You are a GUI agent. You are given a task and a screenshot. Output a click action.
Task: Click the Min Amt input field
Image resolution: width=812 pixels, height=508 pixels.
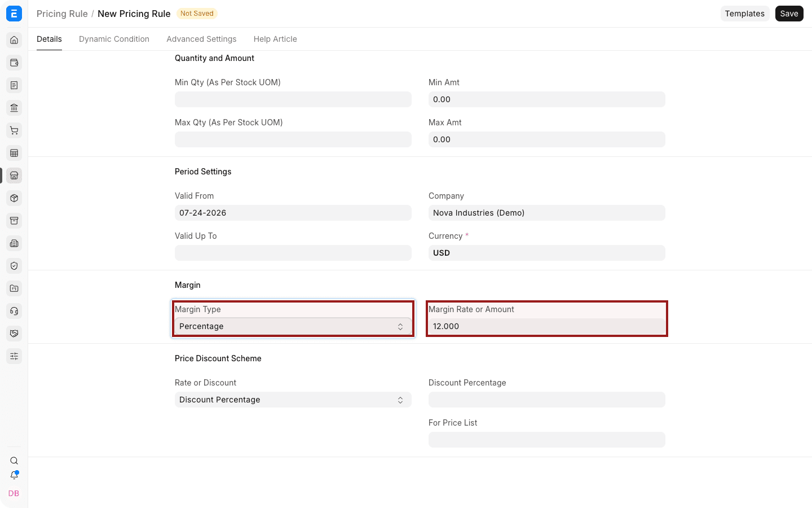pyautogui.click(x=547, y=99)
